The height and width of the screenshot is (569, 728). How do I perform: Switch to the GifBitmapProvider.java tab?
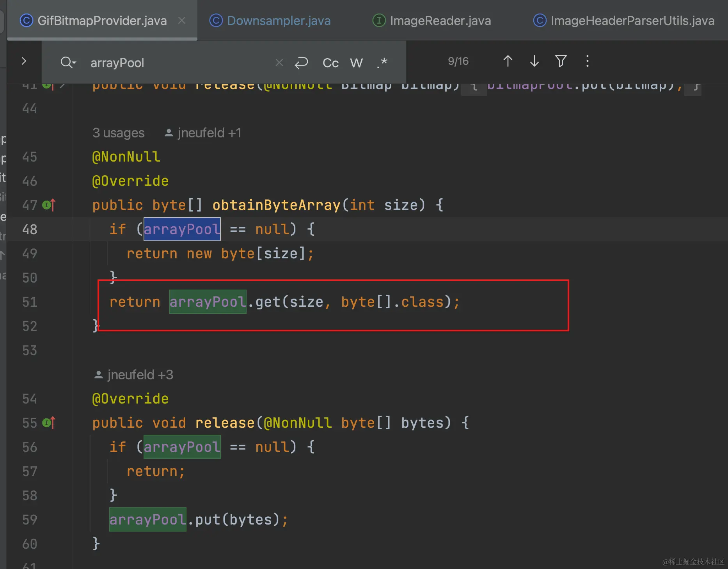[x=102, y=20]
